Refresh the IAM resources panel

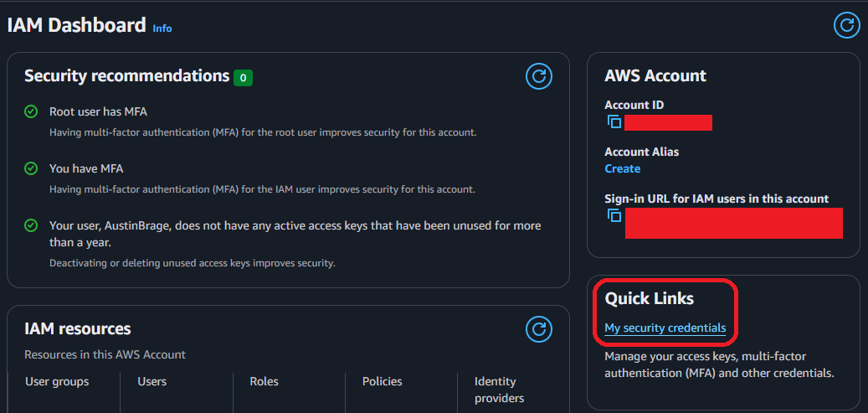pyautogui.click(x=539, y=329)
